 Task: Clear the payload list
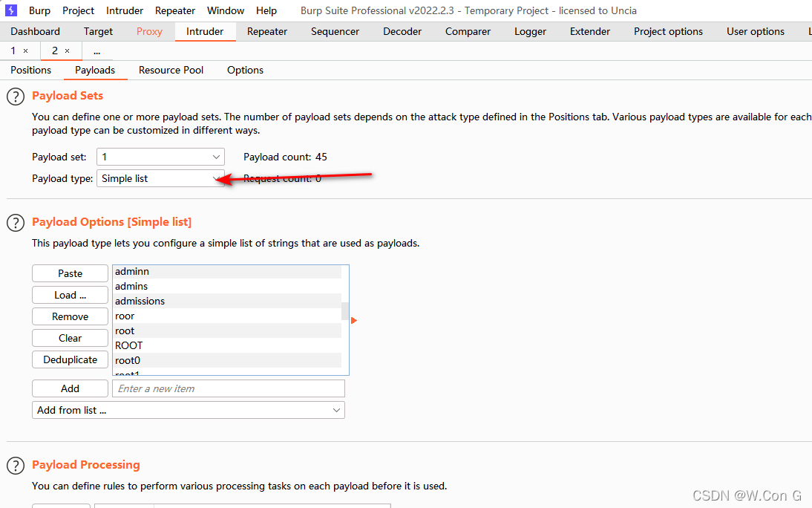pyautogui.click(x=70, y=338)
